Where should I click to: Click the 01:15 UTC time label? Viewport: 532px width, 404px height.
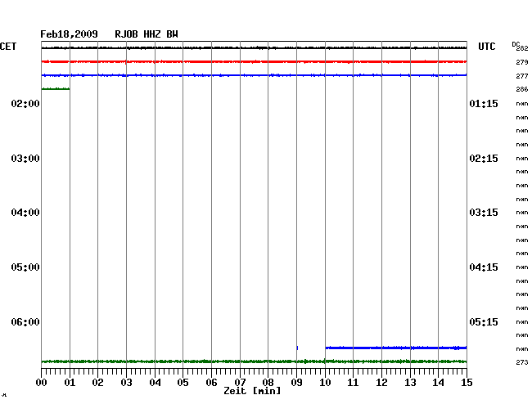[484, 103]
